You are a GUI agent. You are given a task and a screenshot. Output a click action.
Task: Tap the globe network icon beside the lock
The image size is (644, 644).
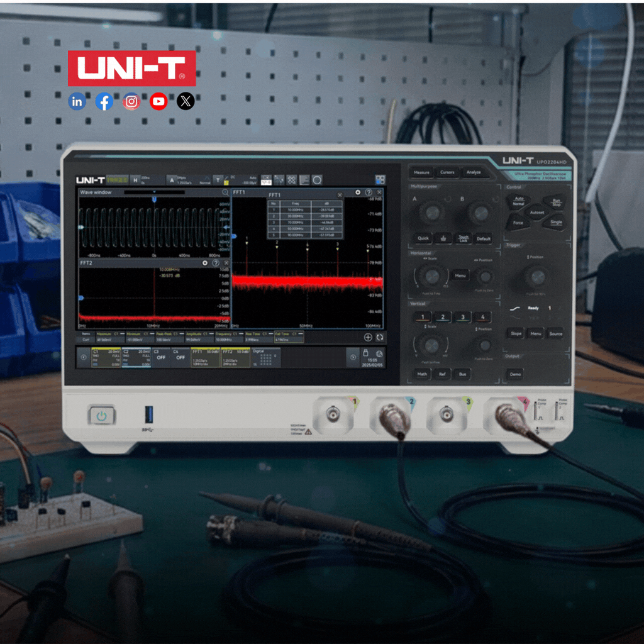[x=379, y=353]
